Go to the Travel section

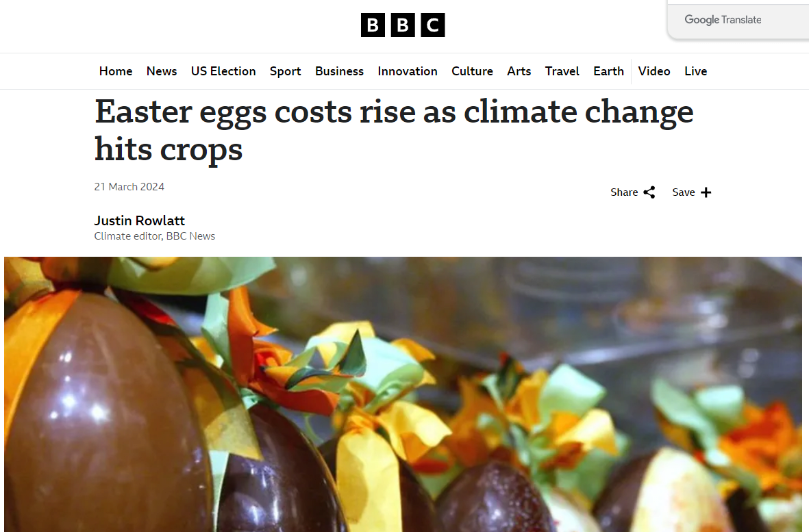562,71
